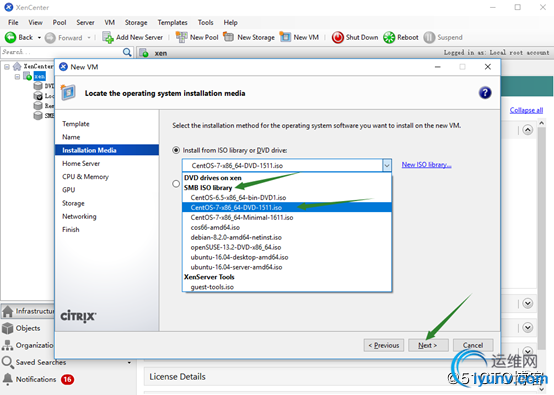554x395 pixels.
Task: Choose CentOS-6.5-x86_64-bin-DVD1.iso
Action: point(287,198)
